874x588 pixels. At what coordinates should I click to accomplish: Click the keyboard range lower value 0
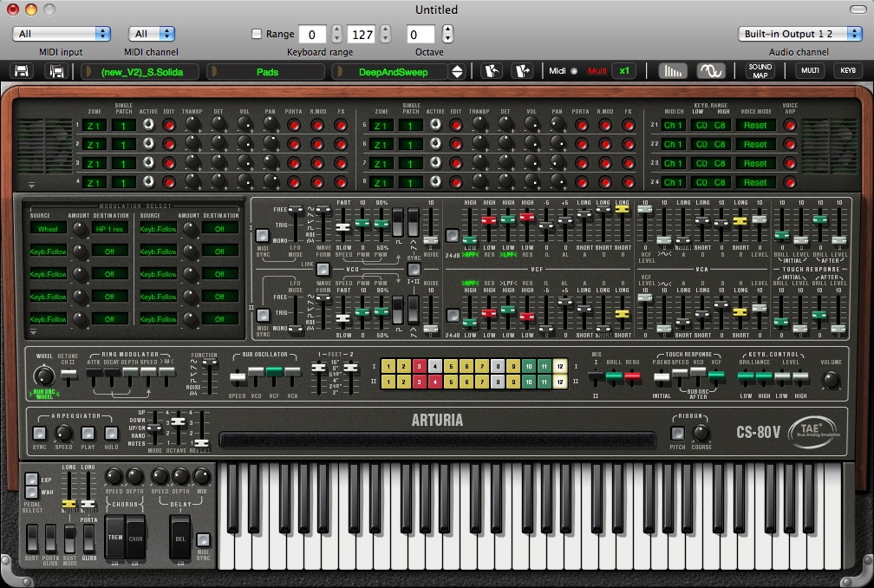[312, 35]
